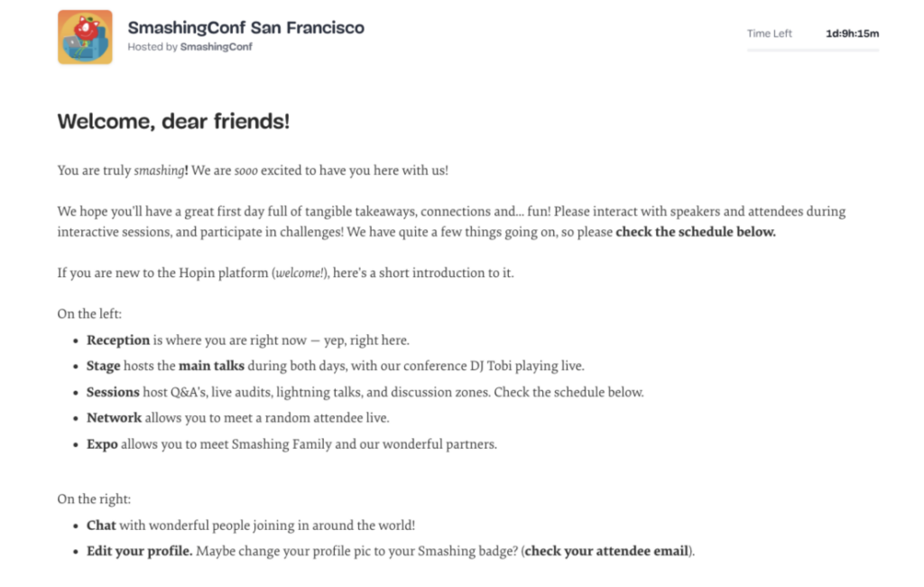
Task: Select the italic "welcome!" text
Action: 300,272
